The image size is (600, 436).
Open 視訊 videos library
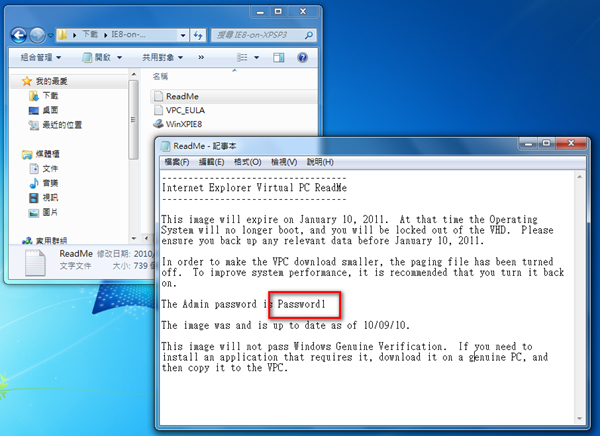coord(50,198)
